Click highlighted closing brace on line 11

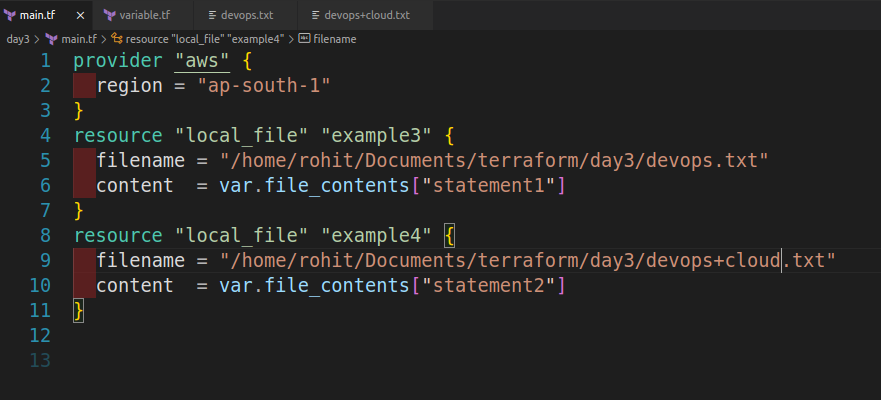coord(79,311)
